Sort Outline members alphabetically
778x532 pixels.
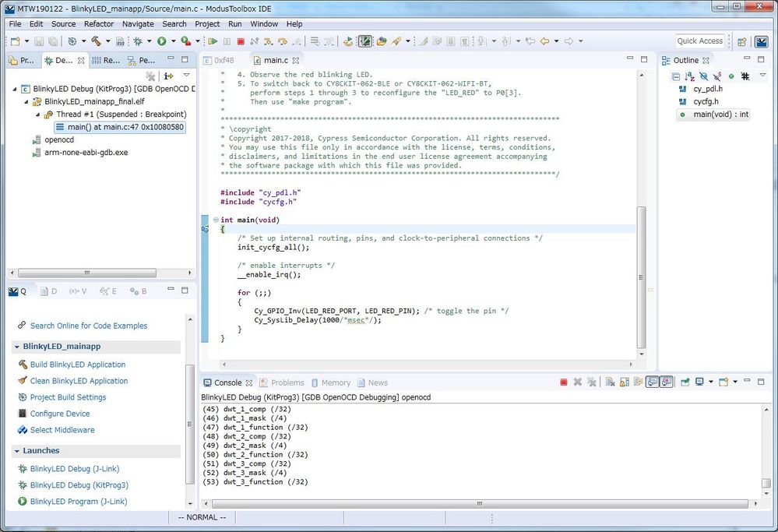tap(689, 76)
